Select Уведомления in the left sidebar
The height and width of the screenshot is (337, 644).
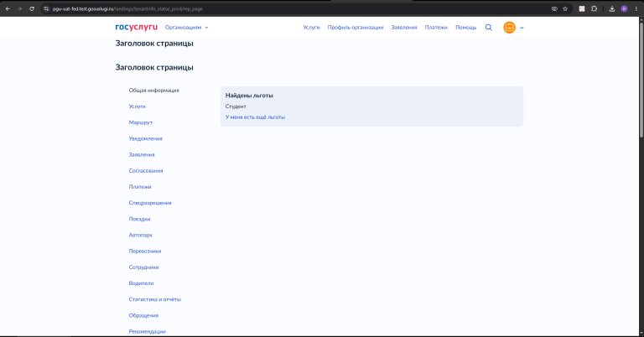point(145,138)
